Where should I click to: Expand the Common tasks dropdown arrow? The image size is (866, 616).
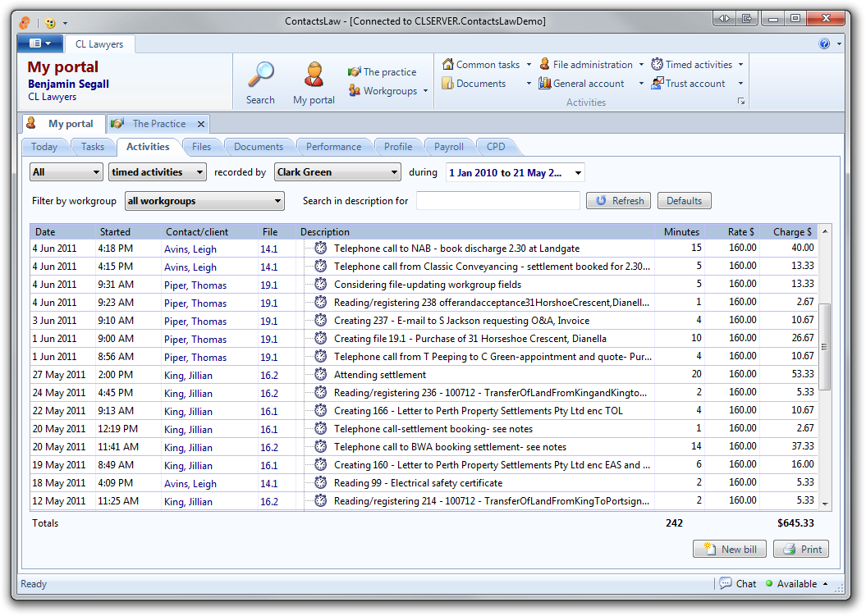pyautogui.click(x=529, y=65)
